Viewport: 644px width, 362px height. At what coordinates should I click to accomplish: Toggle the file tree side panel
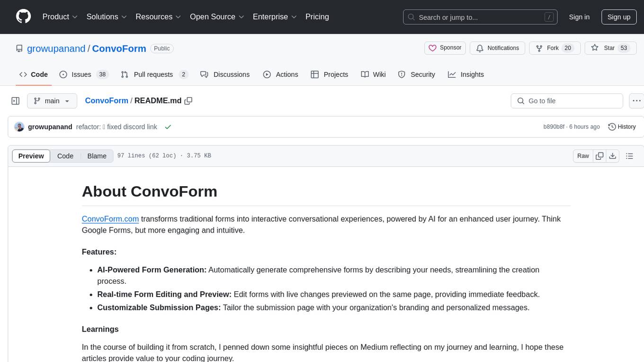pos(16,101)
